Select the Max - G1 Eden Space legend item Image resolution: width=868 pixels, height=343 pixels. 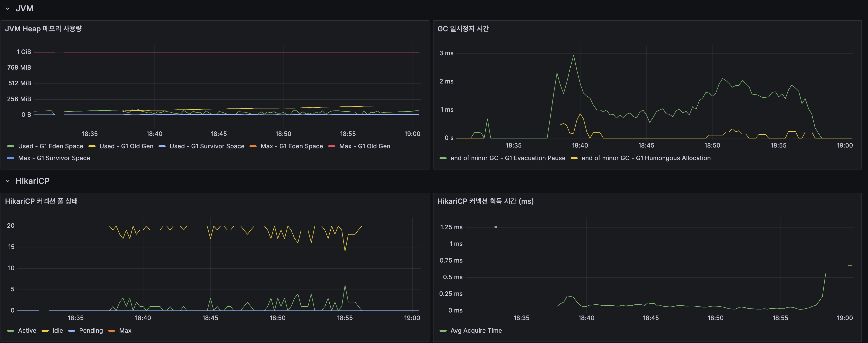click(292, 146)
